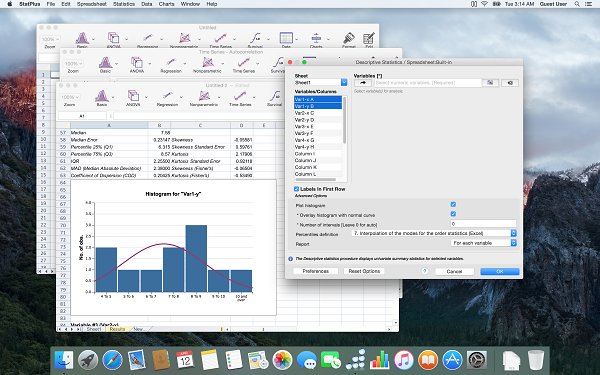Image resolution: width=600 pixels, height=375 pixels.
Task: Launch StatPlus from the dock bar chart icon
Action: coord(379,360)
